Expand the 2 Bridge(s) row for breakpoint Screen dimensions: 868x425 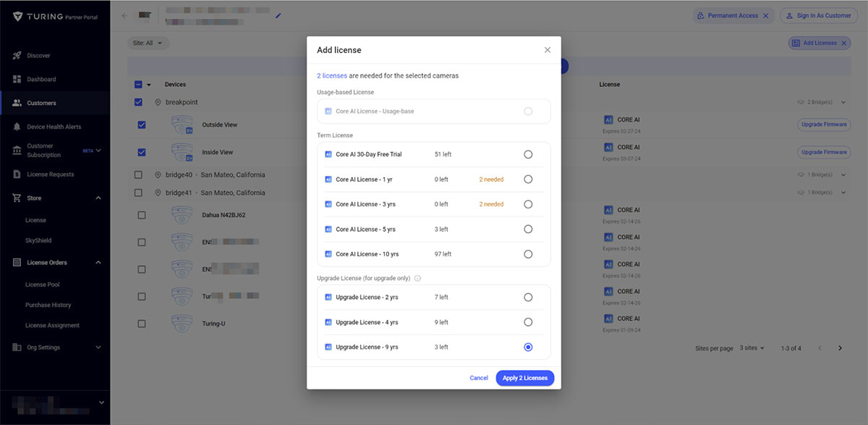[x=843, y=103]
